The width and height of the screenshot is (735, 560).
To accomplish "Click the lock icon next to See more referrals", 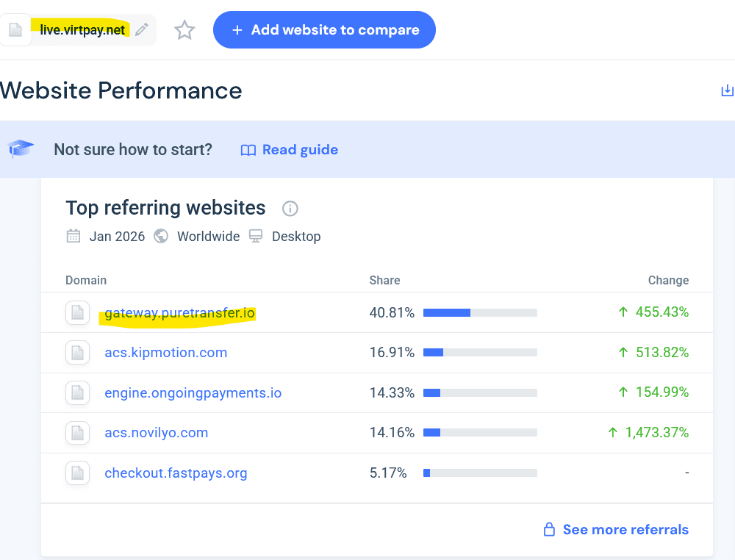I will (548, 529).
